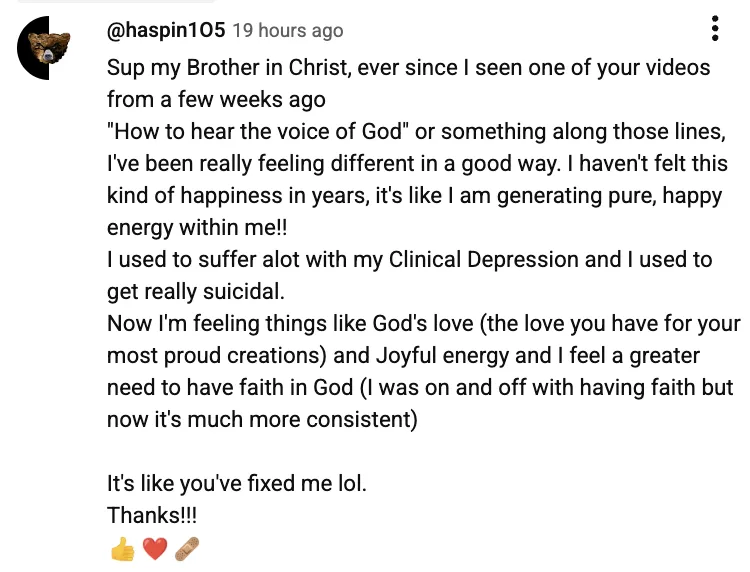Click the bandage emoji

pos(187,549)
